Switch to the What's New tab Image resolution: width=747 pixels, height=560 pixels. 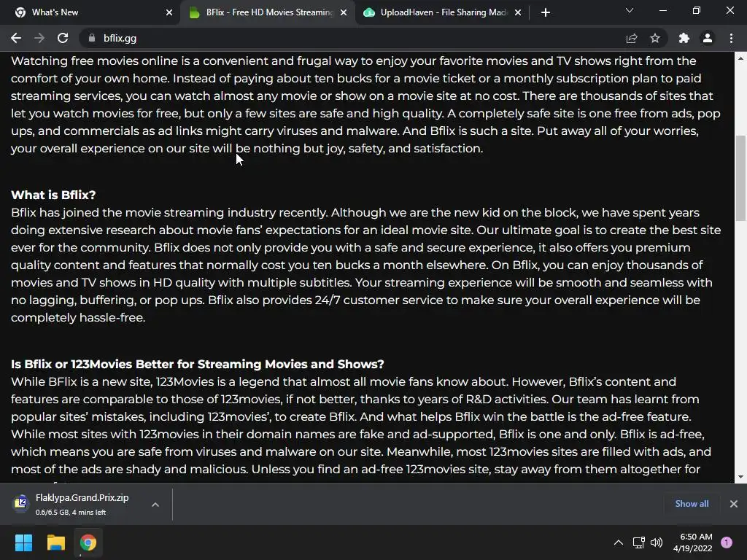[x=90, y=12]
